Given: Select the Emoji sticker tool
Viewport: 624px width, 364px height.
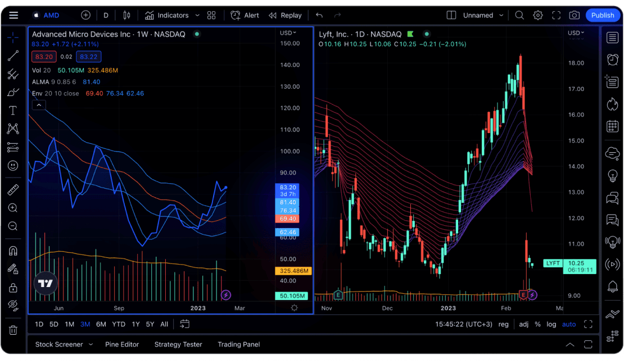Looking at the screenshot, I should click(12, 166).
